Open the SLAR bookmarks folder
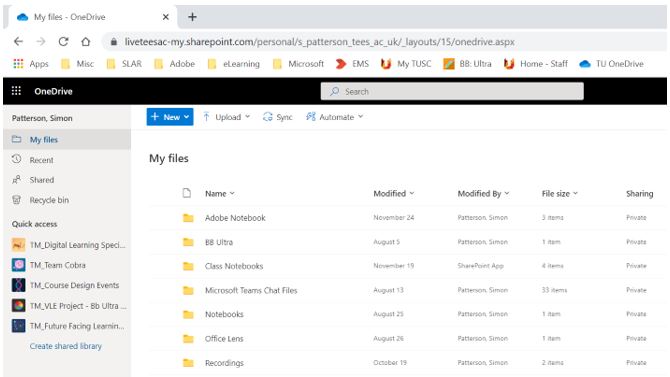 (124, 64)
